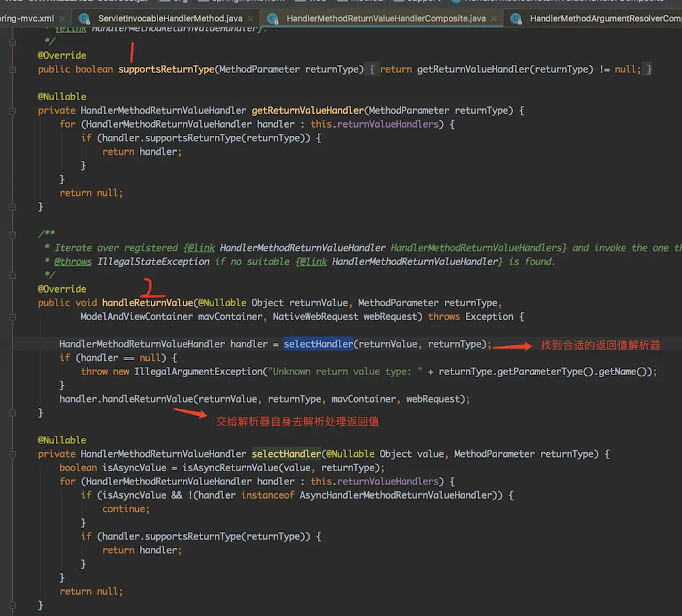Open the HandlerMethodReturnValueHandlerComposite.java tab
This screenshot has height=616, width=682.
click(x=386, y=18)
